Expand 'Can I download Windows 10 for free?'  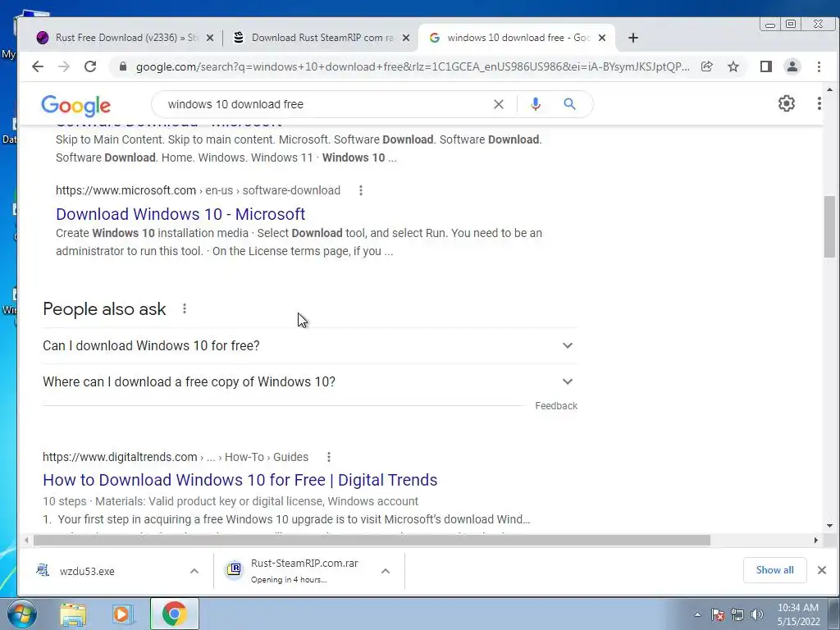(309, 345)
